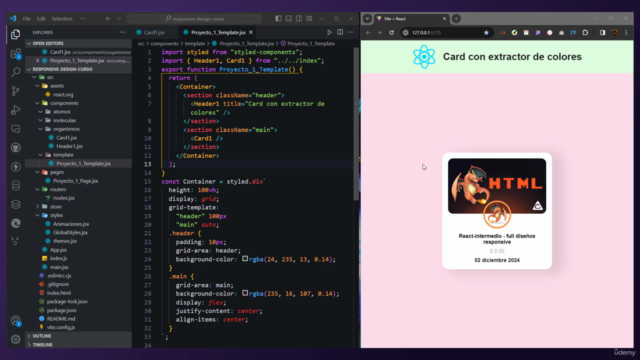Open Explorer panel more actions ellipsis
The width and height of the screenshot is (640, 360).
(122, 32)
